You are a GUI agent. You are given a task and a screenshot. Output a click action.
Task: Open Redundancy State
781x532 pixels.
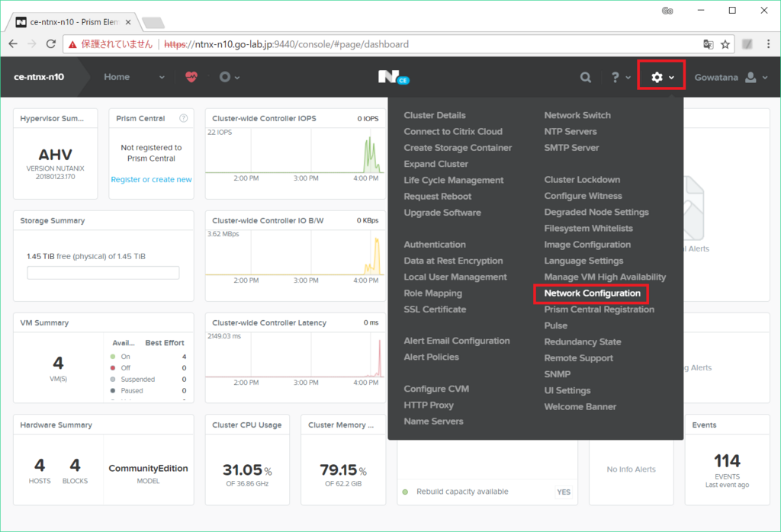click(582, 342)
